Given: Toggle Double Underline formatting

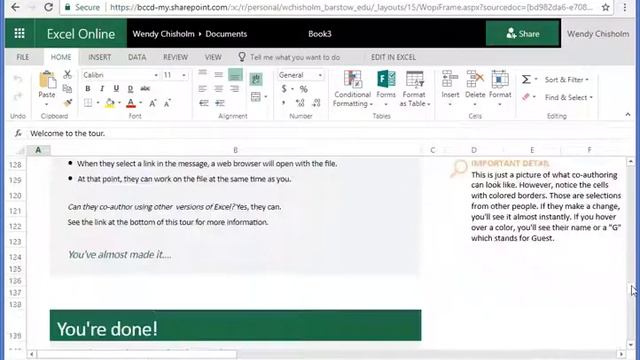Looking at the screenshot, I should point(130,89).
